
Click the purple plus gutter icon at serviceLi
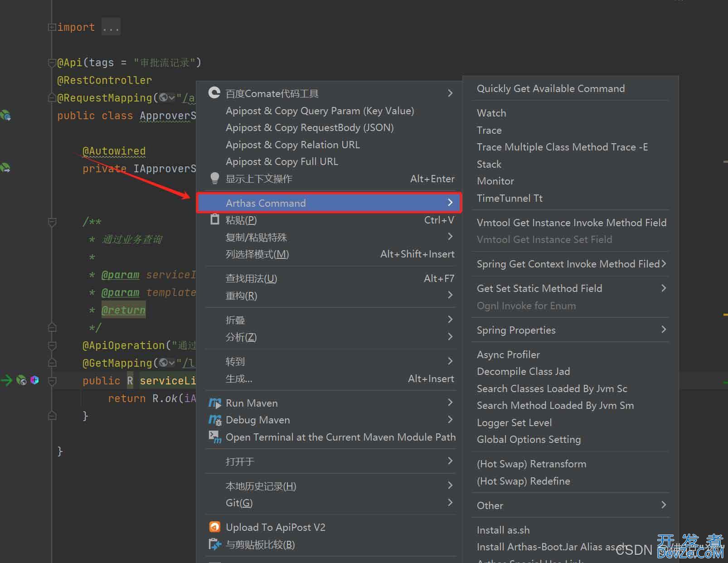34,380
